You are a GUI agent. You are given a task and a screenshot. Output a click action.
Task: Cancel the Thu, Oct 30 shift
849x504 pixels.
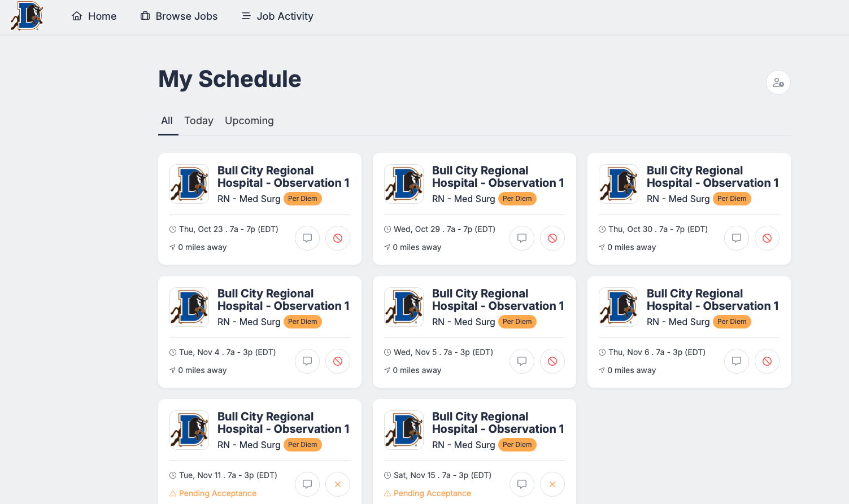pos(767,238)
